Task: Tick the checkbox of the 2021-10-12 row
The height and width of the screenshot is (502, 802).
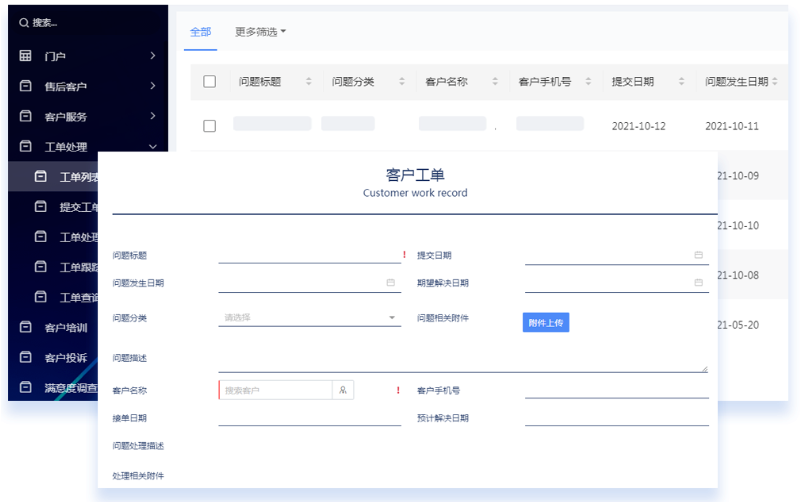Action: (209, 126)
